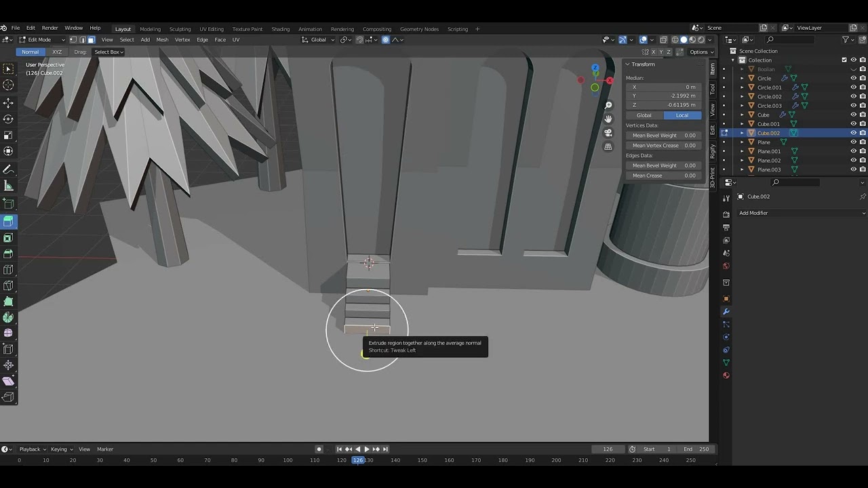This screenshot has height=488, width=868.
Task: Expand the Plane.001 tree item
Action: 742,151
